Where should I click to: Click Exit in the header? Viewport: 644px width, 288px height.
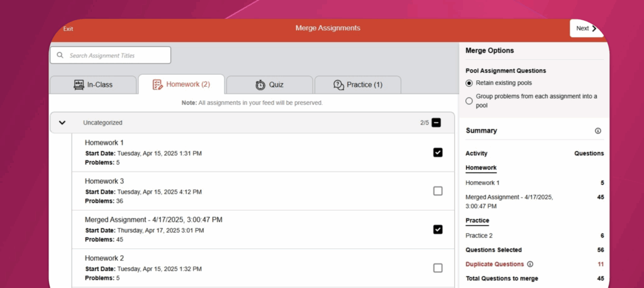68,29
